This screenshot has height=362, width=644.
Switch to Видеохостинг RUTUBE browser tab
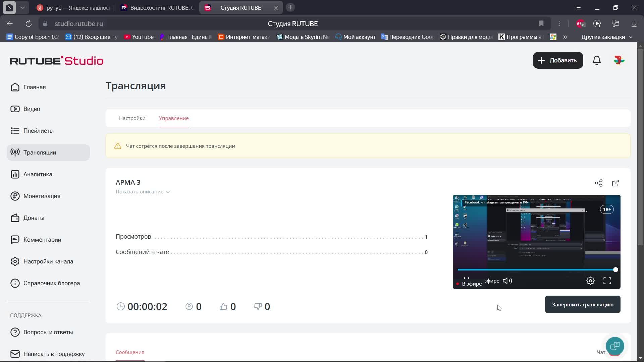[x=157, y=8]
